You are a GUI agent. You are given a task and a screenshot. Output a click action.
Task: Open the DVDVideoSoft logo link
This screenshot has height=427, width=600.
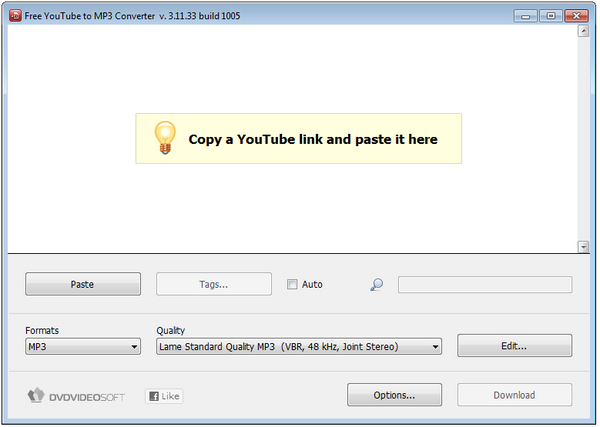point(76,396)
